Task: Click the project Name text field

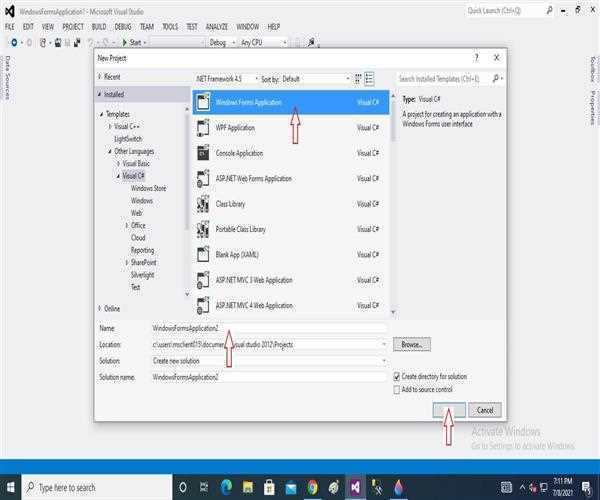Action: (268, 328)
